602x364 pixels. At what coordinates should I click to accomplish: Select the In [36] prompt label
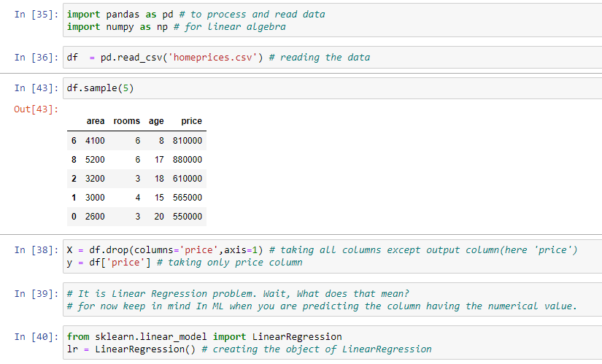point(36,57)
